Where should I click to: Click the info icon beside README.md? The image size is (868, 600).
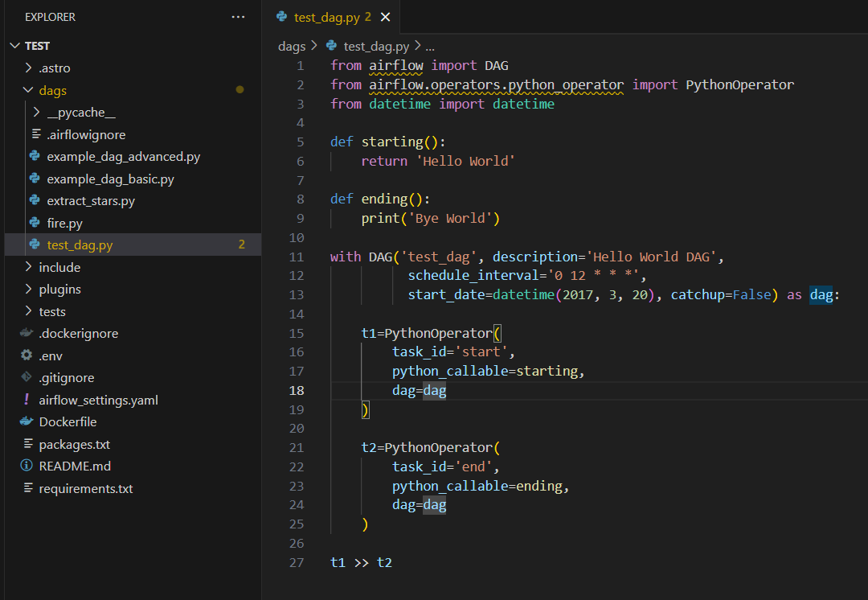[x=26, y=466]
